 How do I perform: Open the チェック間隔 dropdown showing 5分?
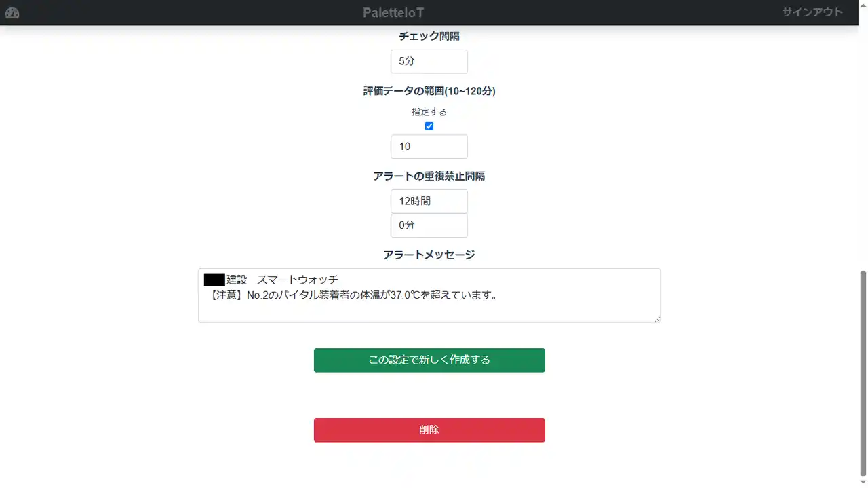429,61
